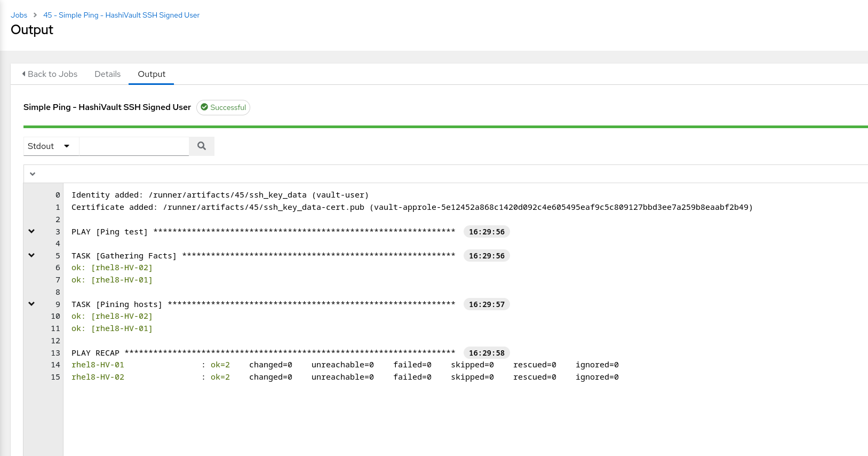The height and width of the screenshot is (456, 868).
Task: Go back via Back to Jobs
Action: pyautogui.click(x=52, y=74)
